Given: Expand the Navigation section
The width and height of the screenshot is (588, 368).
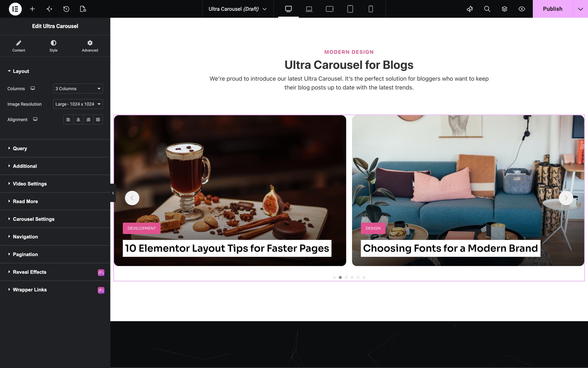Looking at the screenshot, I should [55, 237].
